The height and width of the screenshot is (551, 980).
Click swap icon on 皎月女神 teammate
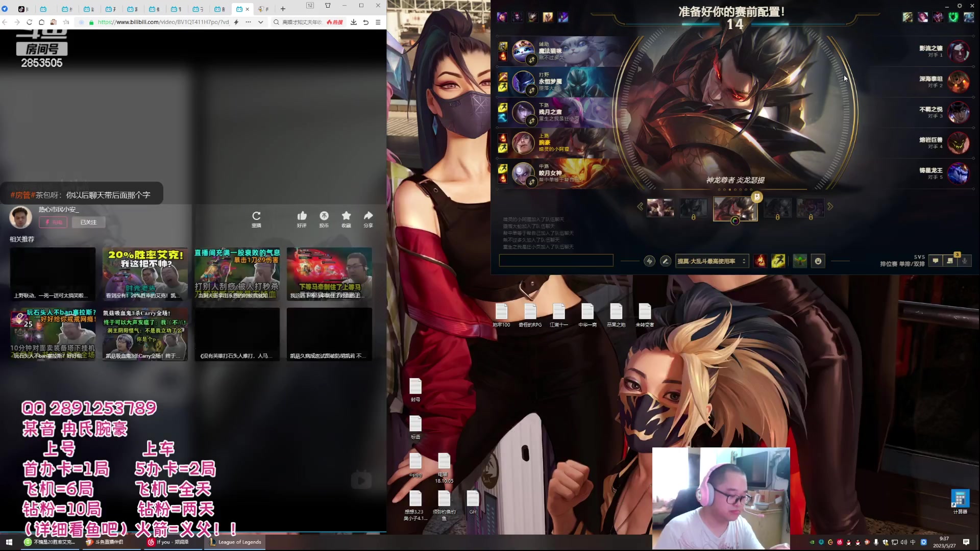(x=532, y=182)
